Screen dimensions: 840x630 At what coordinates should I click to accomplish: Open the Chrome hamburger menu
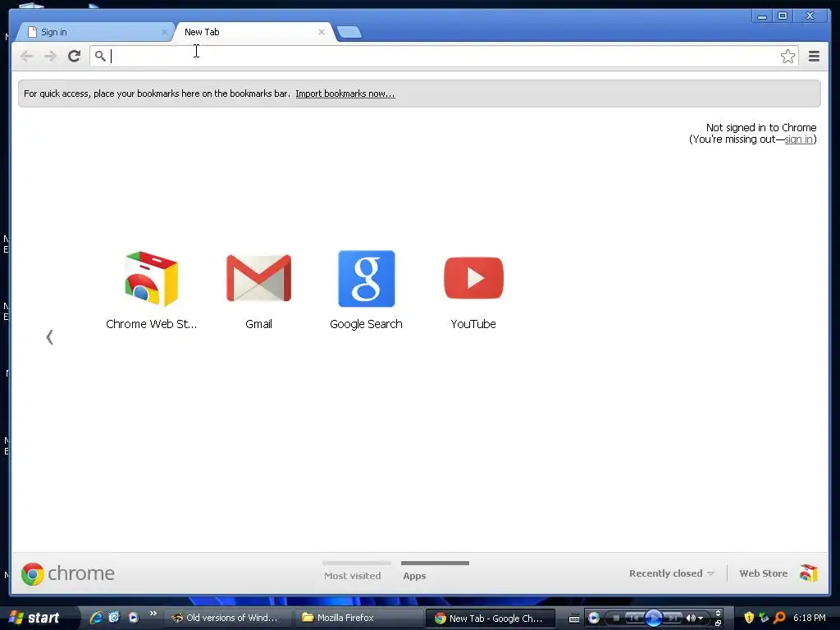point(814,56)
